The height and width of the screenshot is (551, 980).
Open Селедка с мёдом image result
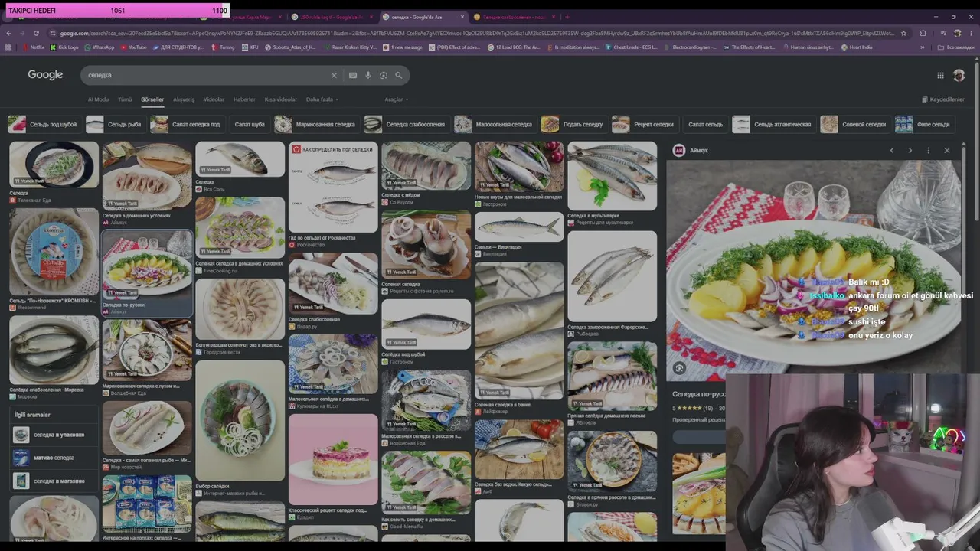(x=426, y=166)
